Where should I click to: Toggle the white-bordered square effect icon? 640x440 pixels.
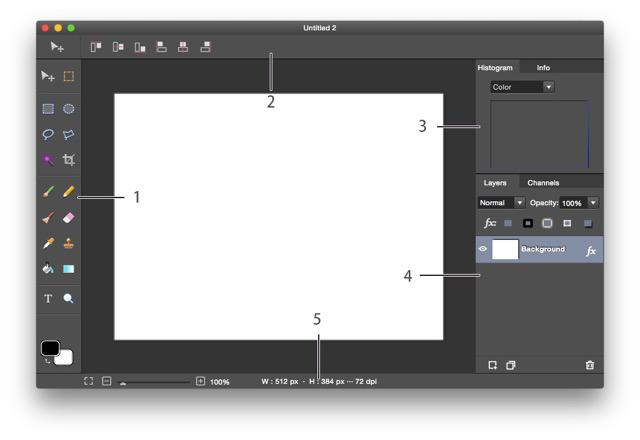(567, 223)
